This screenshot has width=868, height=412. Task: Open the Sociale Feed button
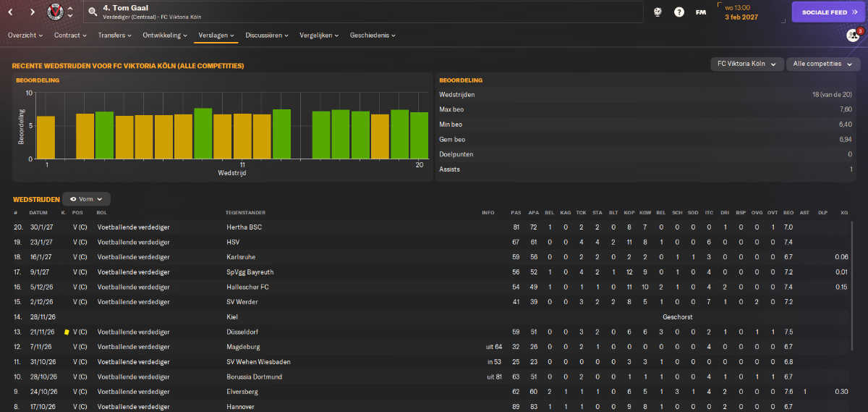(825, 12)
